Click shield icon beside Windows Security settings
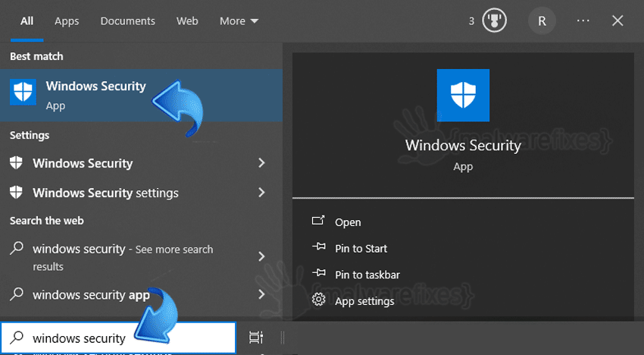This screenshot has height=355, width=644. pyautogui.click(x=16, y=192)
